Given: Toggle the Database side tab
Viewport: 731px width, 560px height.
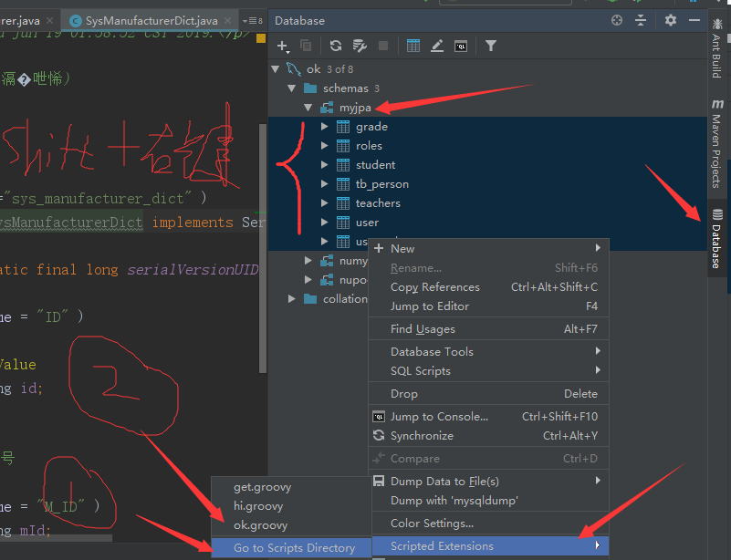Looking at the screenshot, I should (717, 239).
